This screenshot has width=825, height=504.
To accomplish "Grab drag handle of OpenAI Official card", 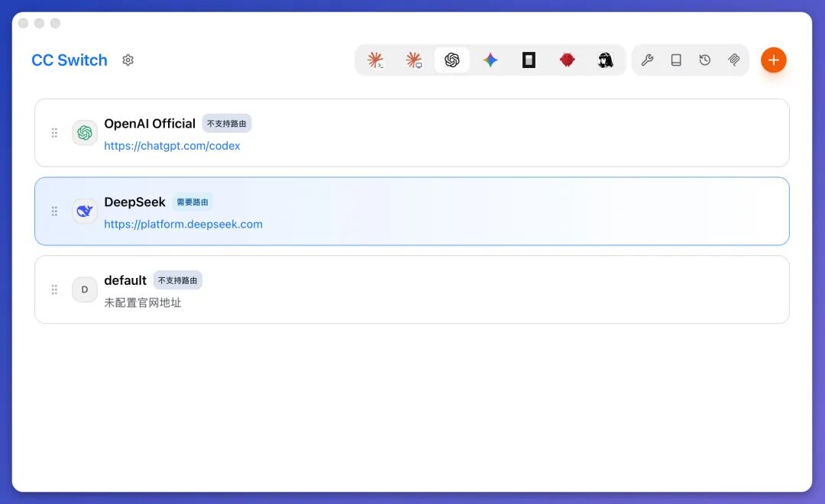I will click(54, 133).
